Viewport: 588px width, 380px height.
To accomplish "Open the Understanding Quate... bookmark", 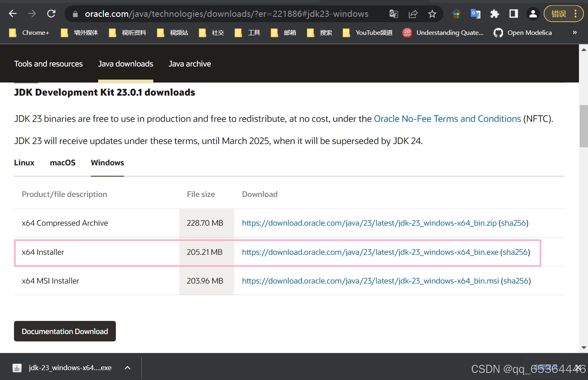I will click(x=443, y=33).
